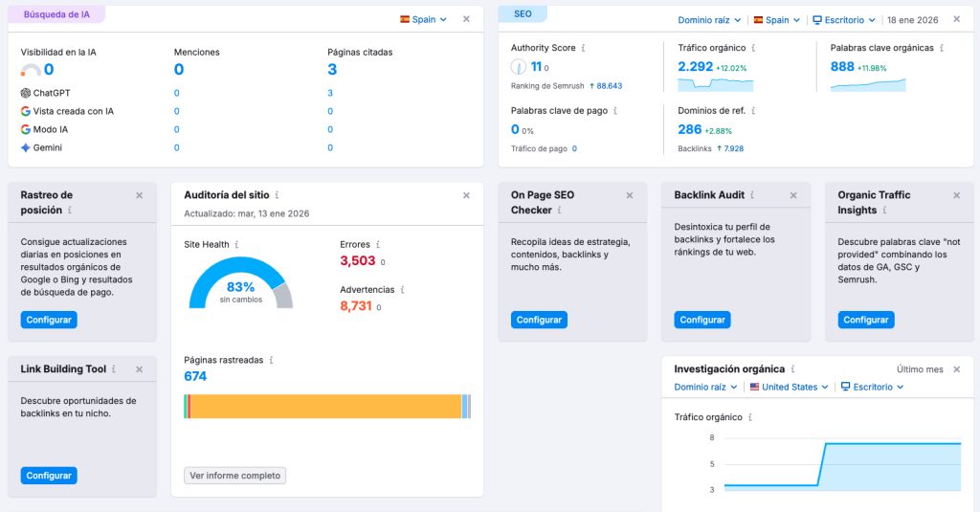Close the Link Building Tool card
This screenshot has height=512, width=980.
tap(140, 369)
